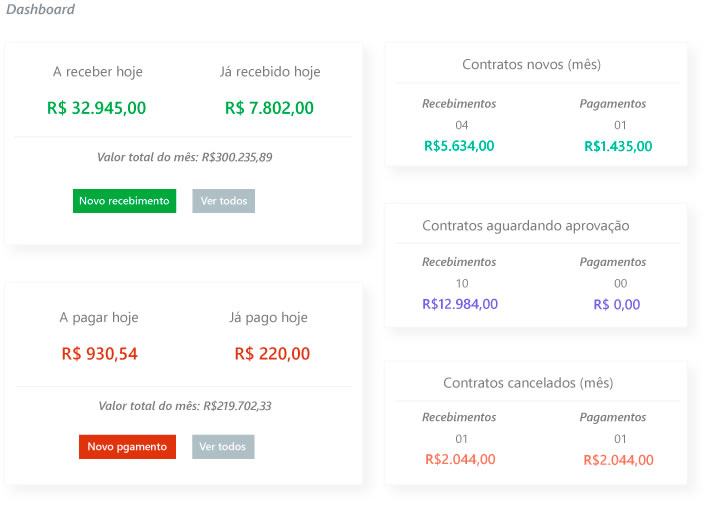704x516 pixels.
Task: Click the green Novo recebimento button
Action: (124, 201)
